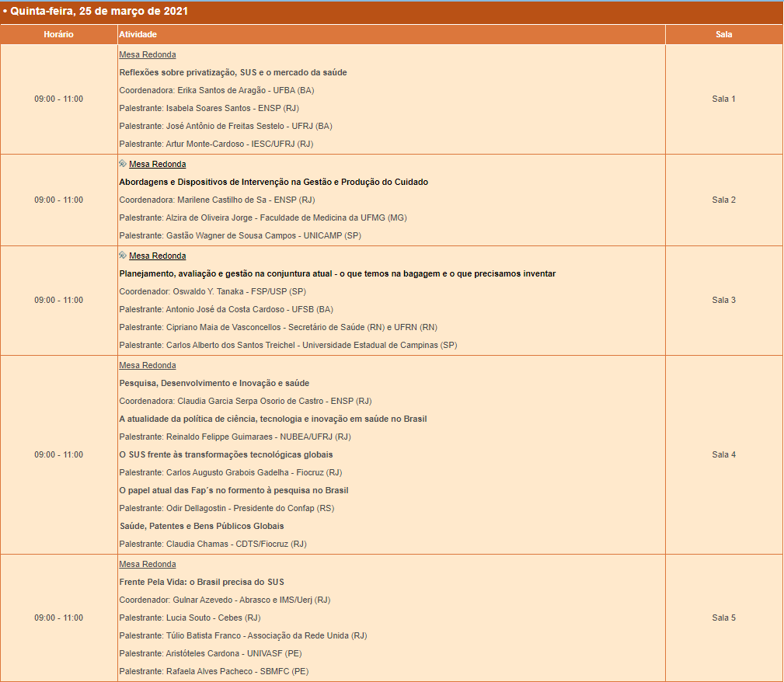Click the 09:00 - 11:00 time in Sala 1 row
Image resolution: width=784 pixels, height=682 pixels.
pos(58,99)
